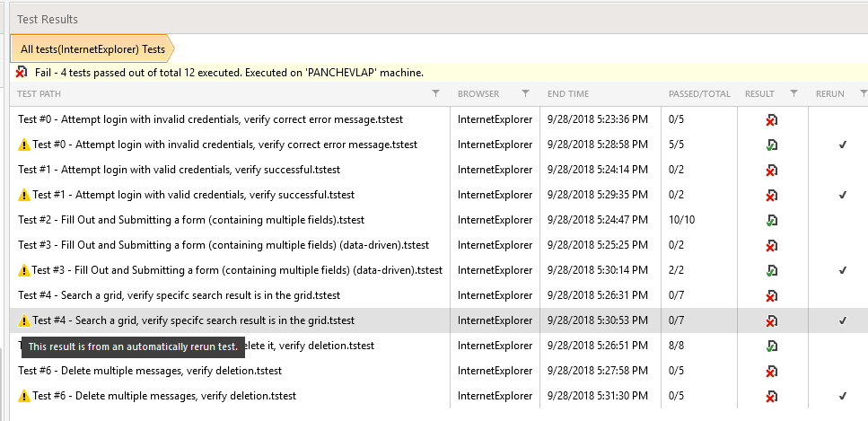Select rerun Test #4 Search a grid row text
The height and width of the screenshot is (421, 868).
coord(193,320)
